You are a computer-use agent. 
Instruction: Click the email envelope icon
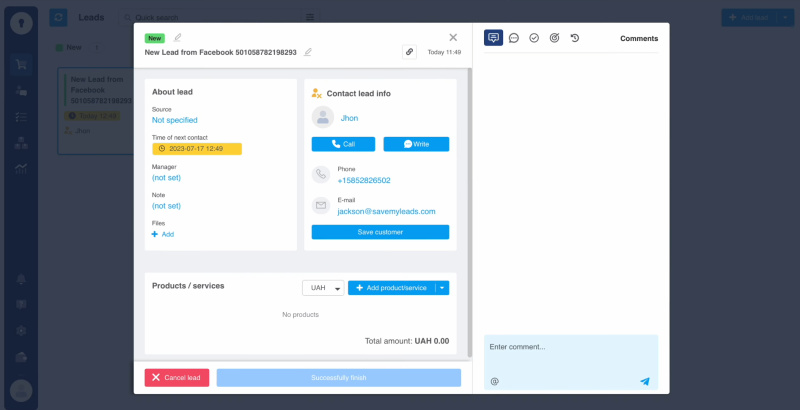click(x=321, y=206)
